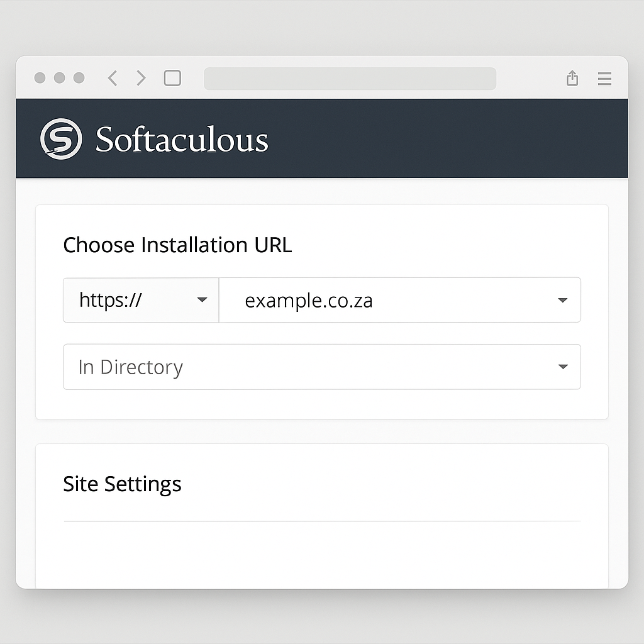
Task: Click the dark Softaculous header bar
Action: pos(440,138)
